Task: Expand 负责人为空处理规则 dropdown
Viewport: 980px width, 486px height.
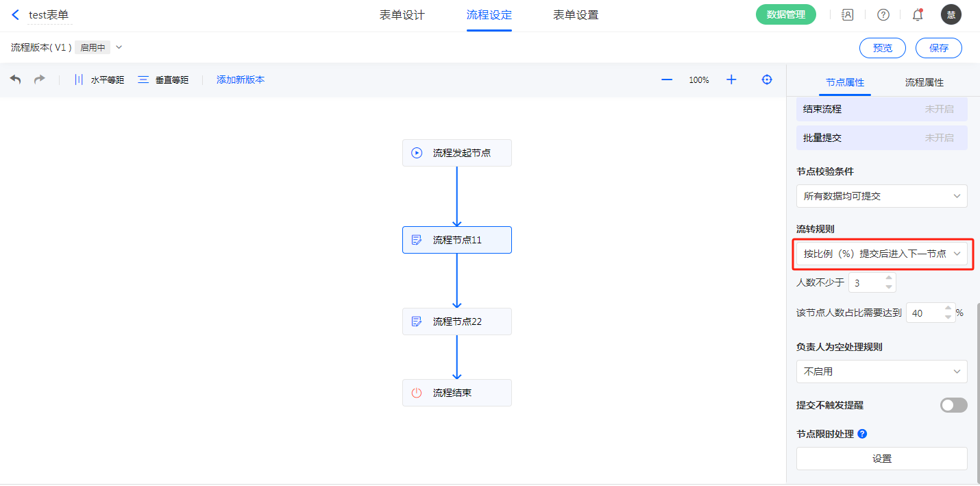Action: coord(881,372)
